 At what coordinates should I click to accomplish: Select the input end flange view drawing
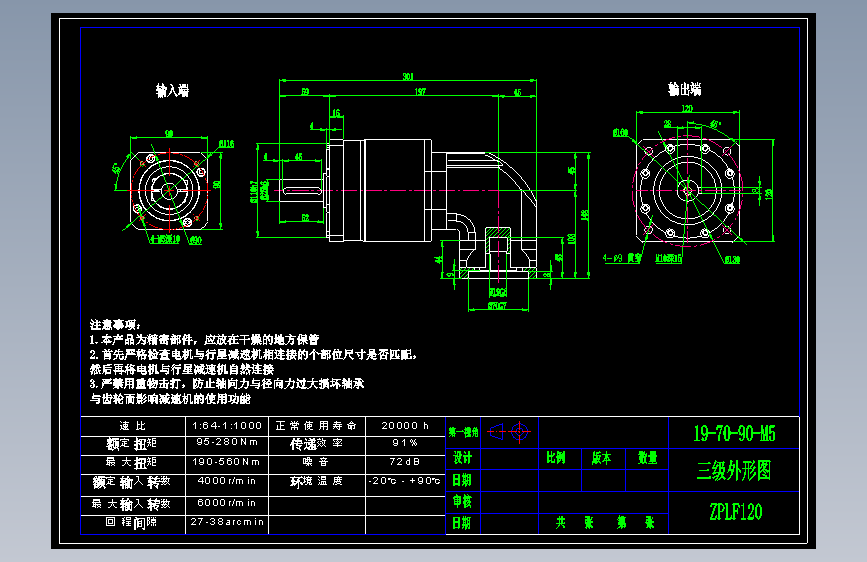[x=170, y=190]
